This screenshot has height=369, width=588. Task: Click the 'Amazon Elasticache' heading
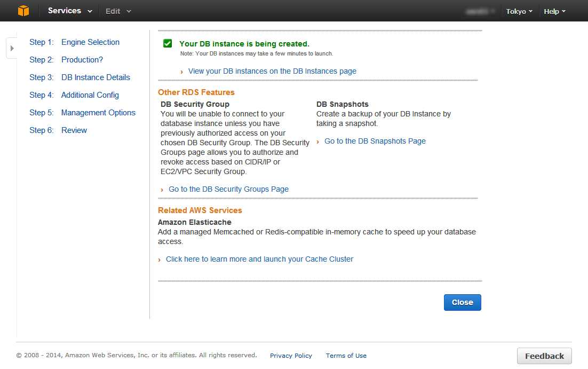coord(195,222)
